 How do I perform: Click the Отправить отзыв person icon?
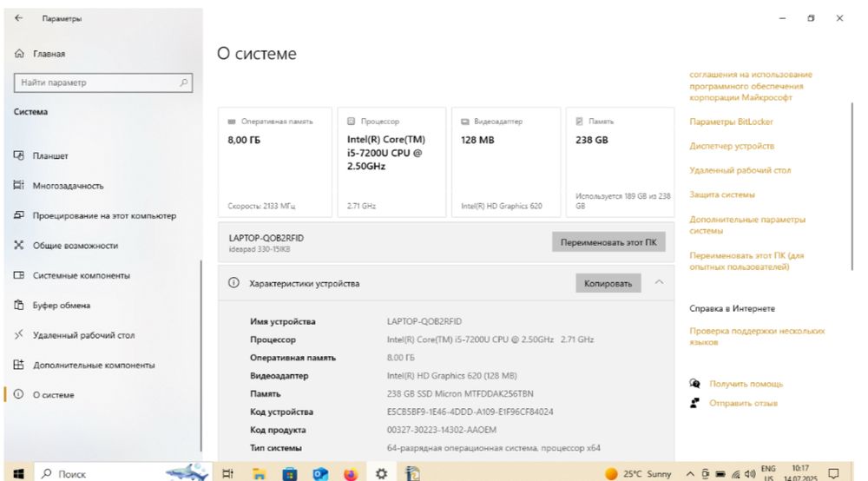coord(694,403)
